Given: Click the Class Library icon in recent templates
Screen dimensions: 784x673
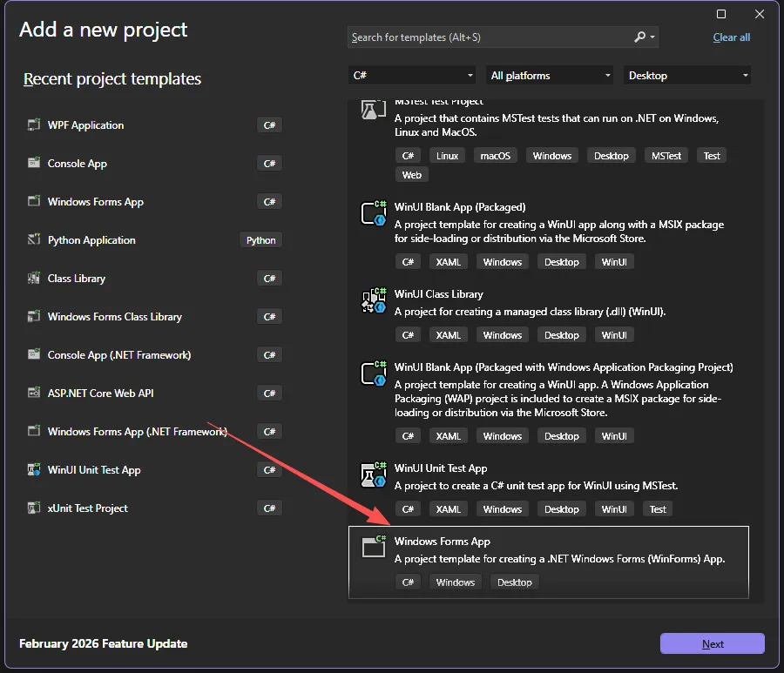Looking at the screenshot, I should pos(34,279).
